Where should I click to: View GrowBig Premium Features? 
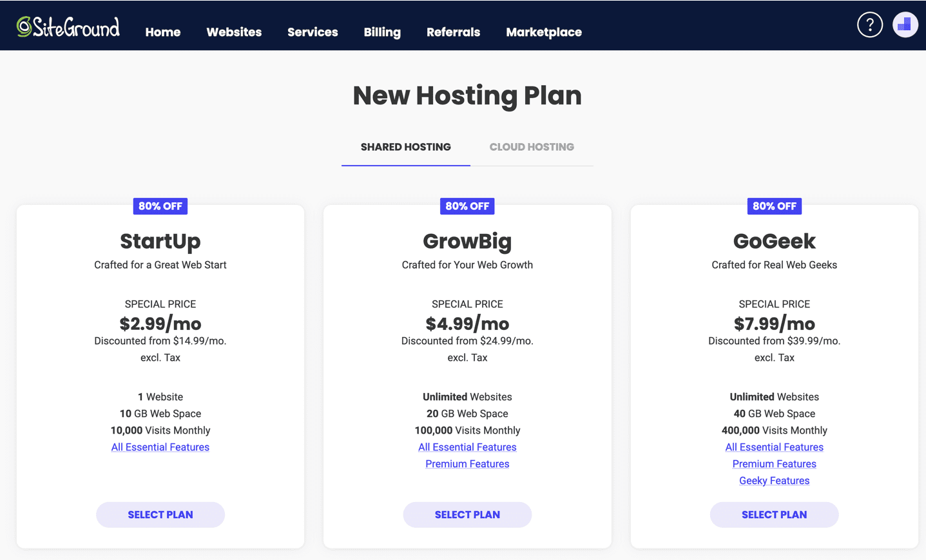tap(467, 464)
